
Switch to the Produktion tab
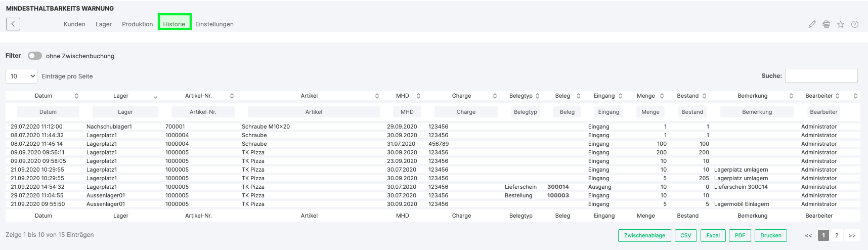(x=137, y=24)
